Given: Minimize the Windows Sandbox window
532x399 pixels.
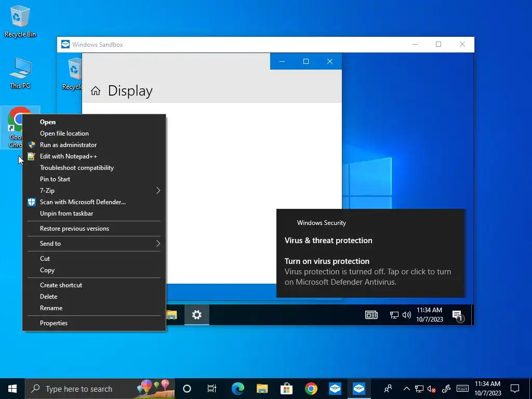Looking at the screenshot, I should (415, 45).
